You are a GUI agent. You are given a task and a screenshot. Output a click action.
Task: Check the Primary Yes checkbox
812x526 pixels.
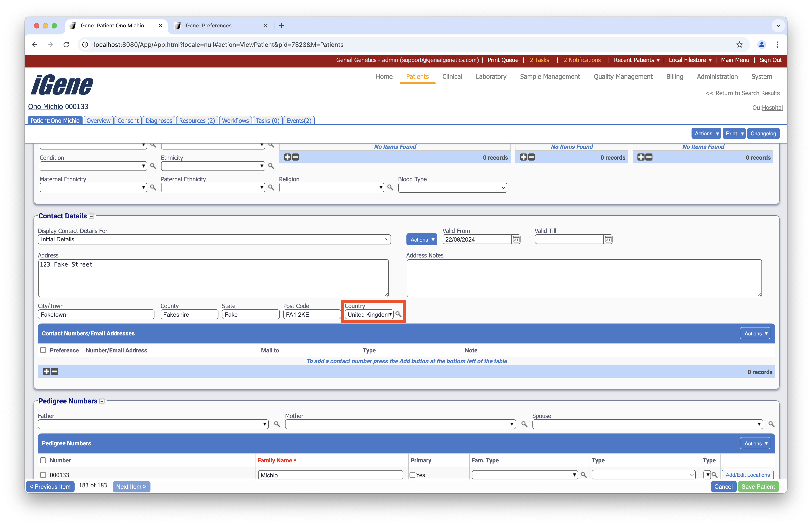tap(412, 475)
